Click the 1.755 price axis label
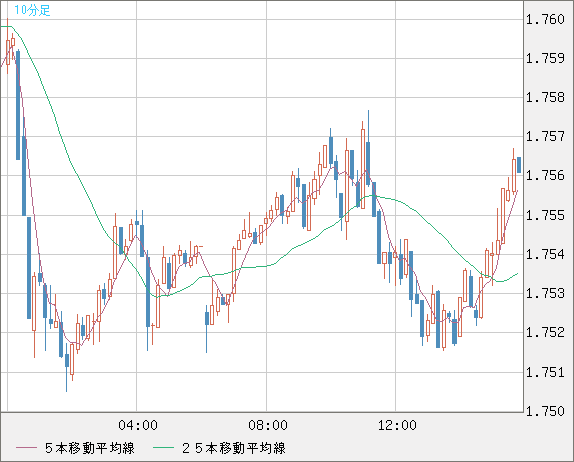The height and width of the screenshot is (462, 574). 545,215
